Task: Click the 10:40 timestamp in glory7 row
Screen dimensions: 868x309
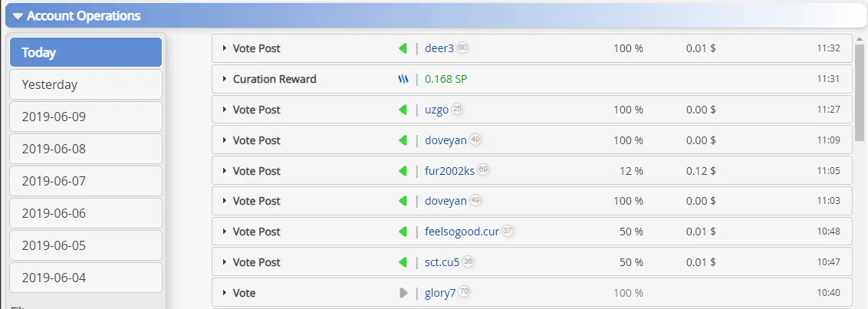Action: coord(828,292)
